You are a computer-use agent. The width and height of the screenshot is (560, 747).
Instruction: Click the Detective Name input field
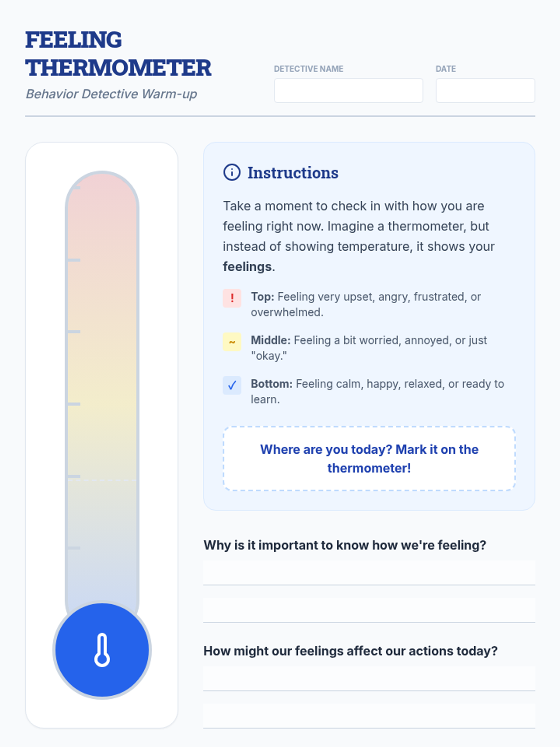coord(349,91)
